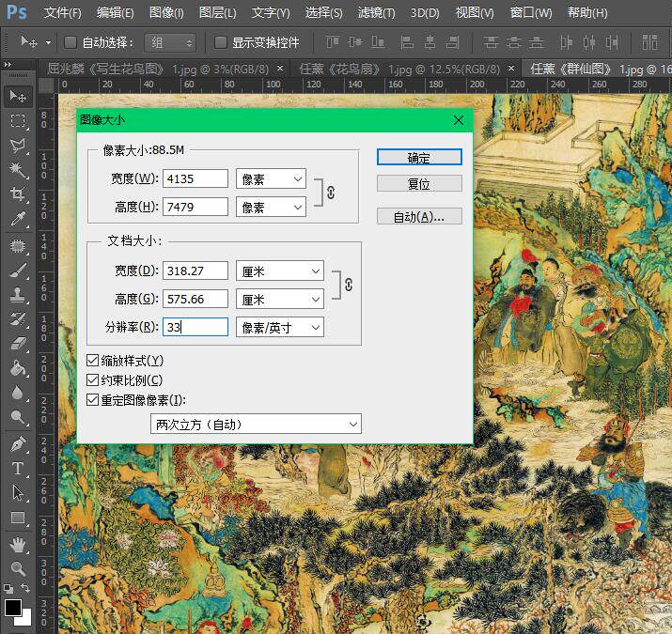Click the pixel 宽度(W) input field

coord(195,178)
